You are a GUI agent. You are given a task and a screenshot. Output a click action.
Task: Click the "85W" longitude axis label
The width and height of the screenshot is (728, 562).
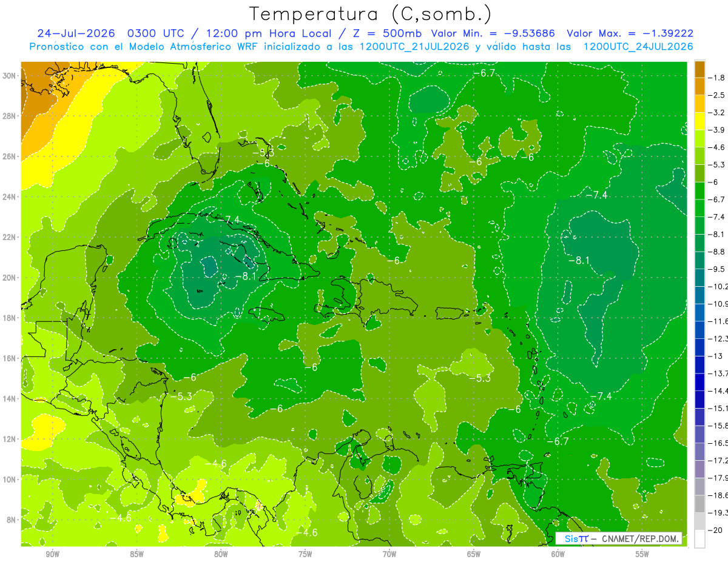[136, 554]
